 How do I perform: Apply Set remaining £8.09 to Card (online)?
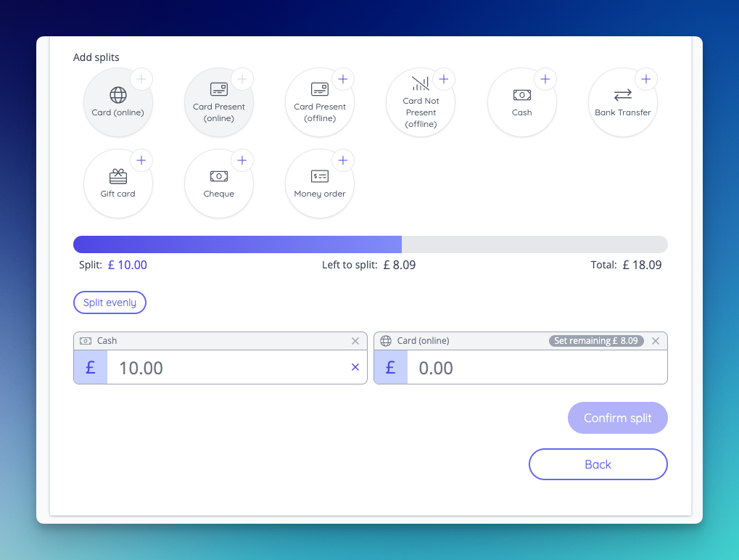595,340
